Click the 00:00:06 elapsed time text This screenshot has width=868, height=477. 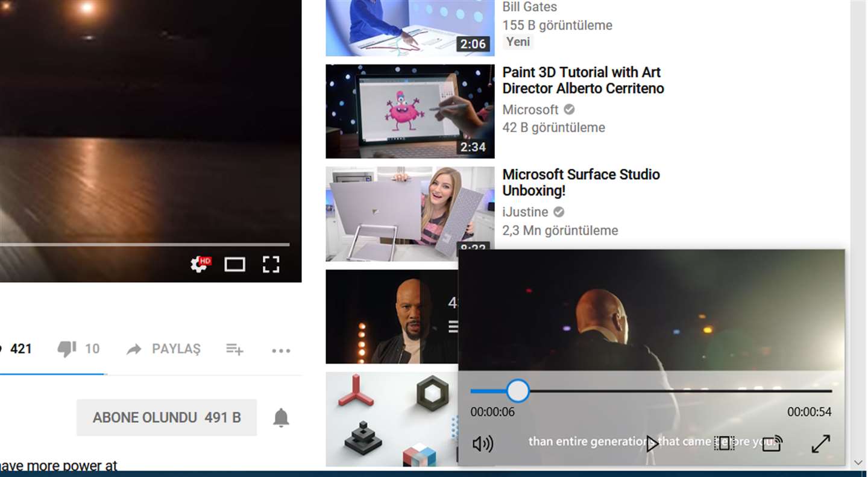point(492,412)
